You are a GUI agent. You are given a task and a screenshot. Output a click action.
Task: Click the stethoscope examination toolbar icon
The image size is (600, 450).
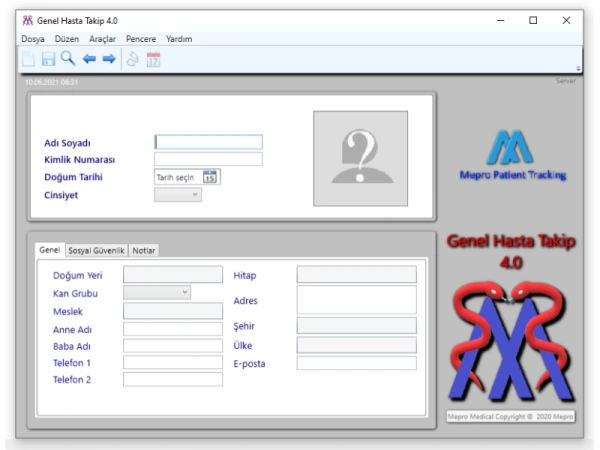point(133,59)
